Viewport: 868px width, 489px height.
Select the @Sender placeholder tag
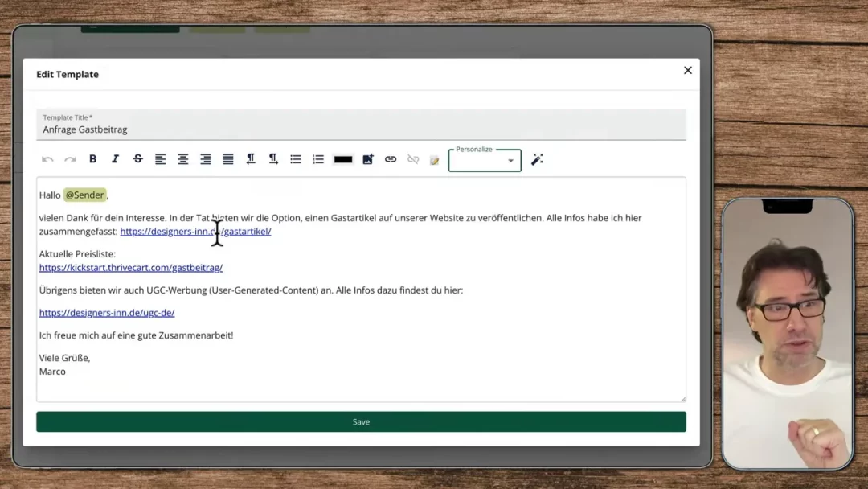(x=84, y=195)
